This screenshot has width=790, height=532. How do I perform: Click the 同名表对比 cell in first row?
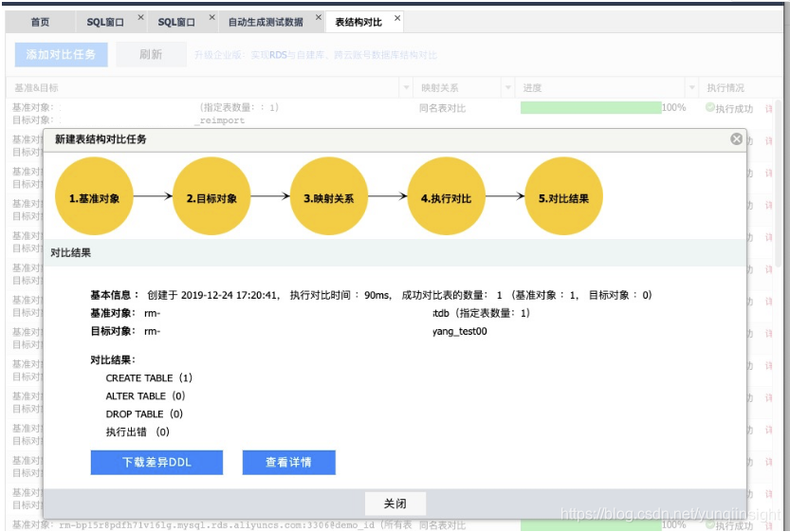442,108
